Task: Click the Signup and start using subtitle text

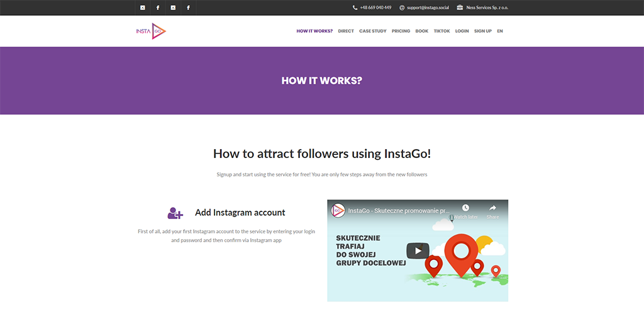Action: [x=322, y=174]
